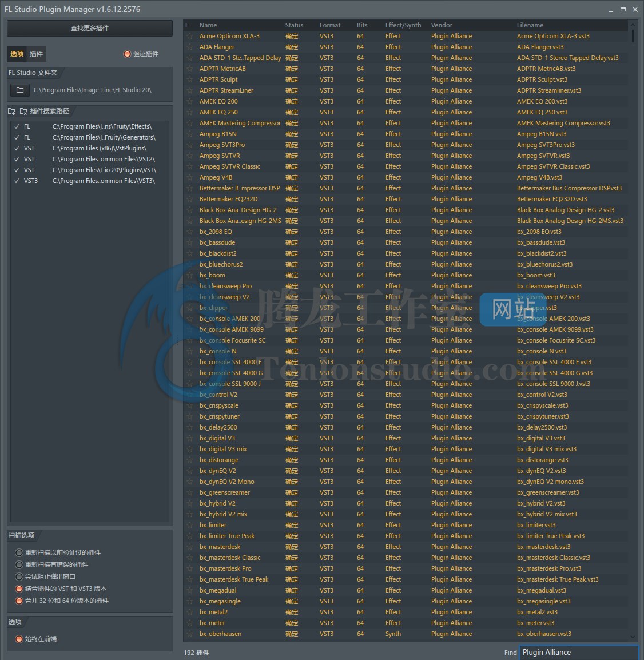Screen dimensions: 644x660
Task: Sort by the Effect/Synth column header
Action: pos(403,25)
